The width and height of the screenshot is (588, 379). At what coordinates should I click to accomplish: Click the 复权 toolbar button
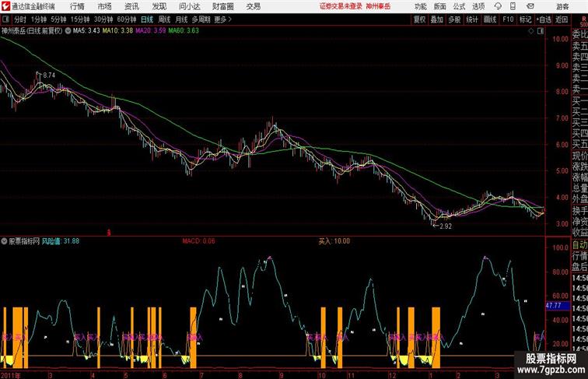click(x=420, y=19)
